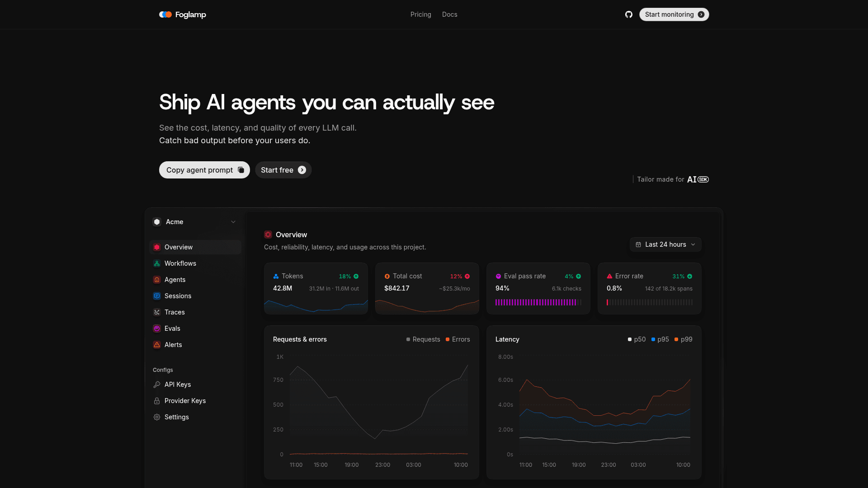Select Agents in the sidebar
Viewport: 868px width, 488px height.
[x=195, y=280]
